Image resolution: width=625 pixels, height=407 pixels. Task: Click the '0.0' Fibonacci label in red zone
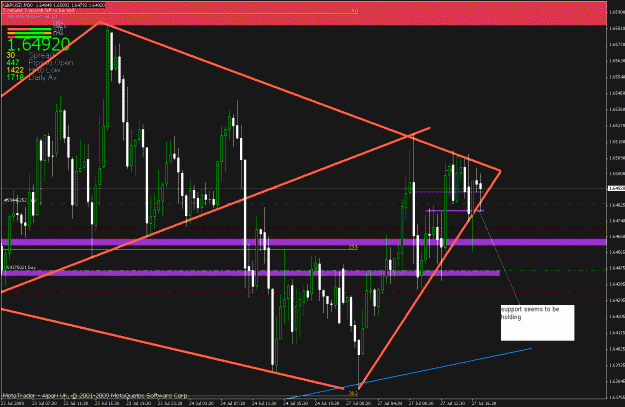[x=355, y=11]
